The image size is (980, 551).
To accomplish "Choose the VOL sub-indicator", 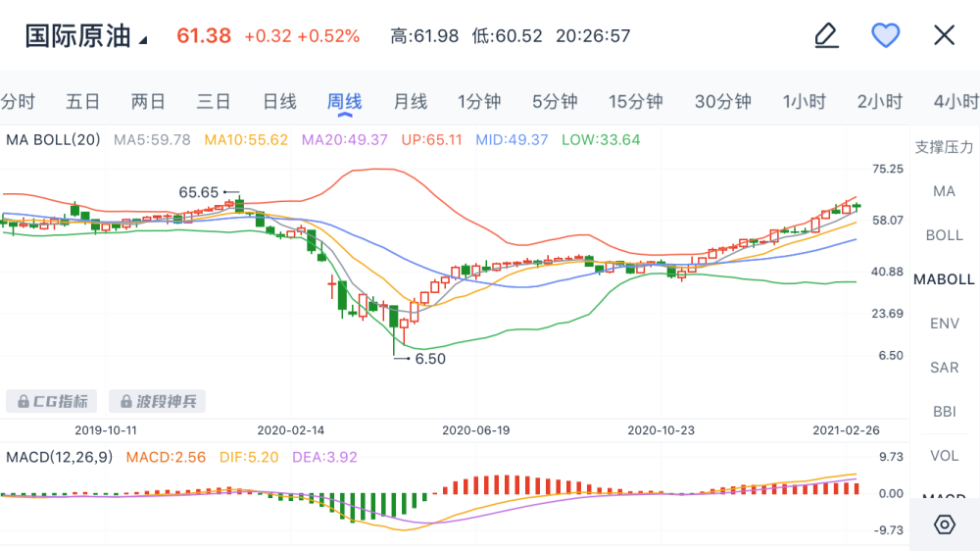I will pyautogui.click(x=944, y=456).
